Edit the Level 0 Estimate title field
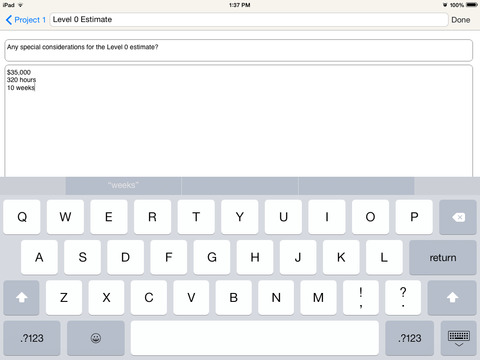 pyautogui.click(x=249, y=20)
